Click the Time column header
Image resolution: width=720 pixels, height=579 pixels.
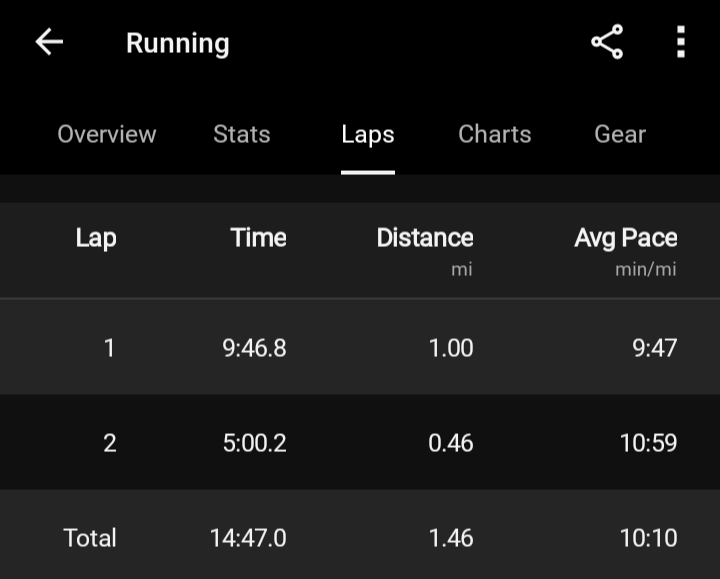point(258,238)
